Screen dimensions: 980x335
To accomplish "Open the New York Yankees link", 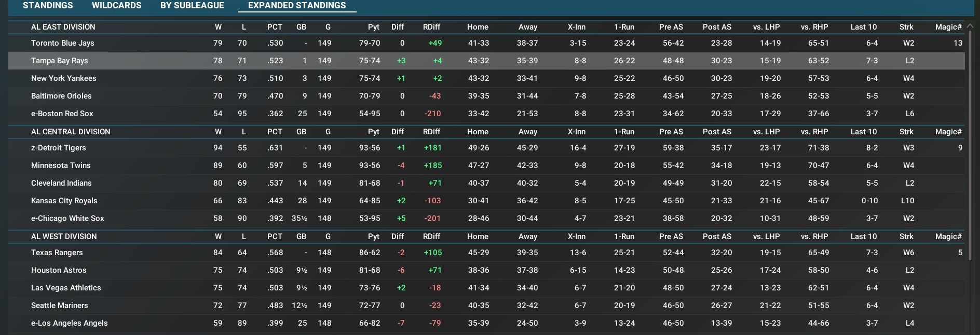I will (x=63, y=78).
